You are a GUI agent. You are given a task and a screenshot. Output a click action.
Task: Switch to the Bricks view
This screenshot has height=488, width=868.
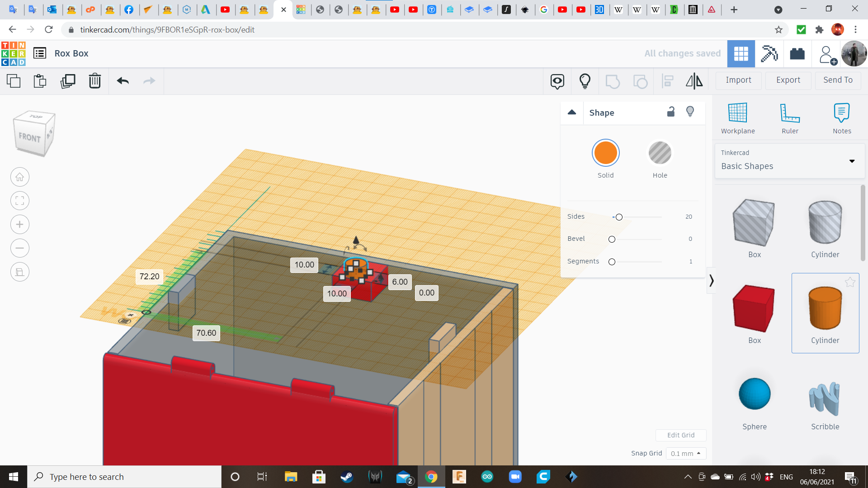(x=797, y=54)
